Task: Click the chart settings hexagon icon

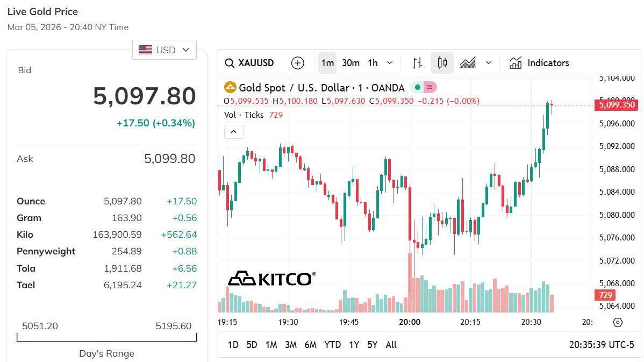Action: pos(618,322)
